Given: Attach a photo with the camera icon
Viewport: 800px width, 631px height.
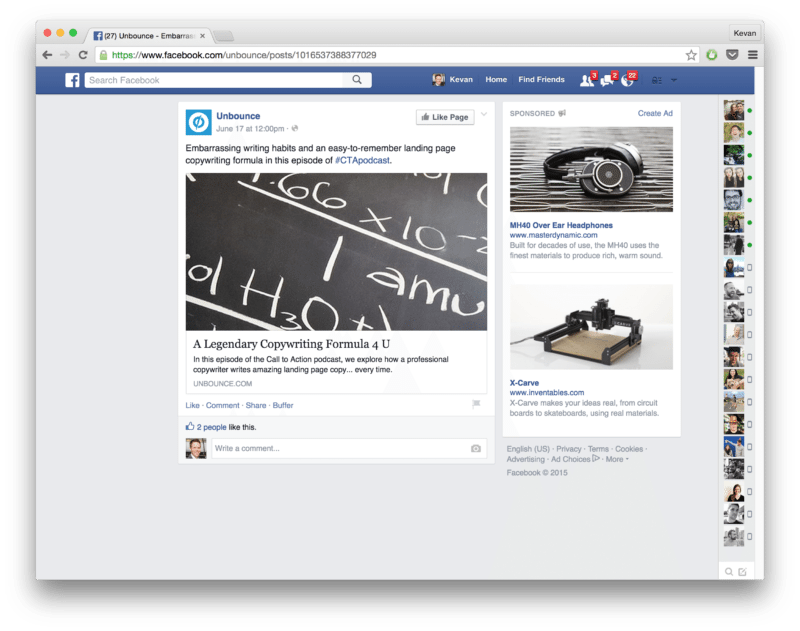Looking at the screenshot, I should [476, 448].
